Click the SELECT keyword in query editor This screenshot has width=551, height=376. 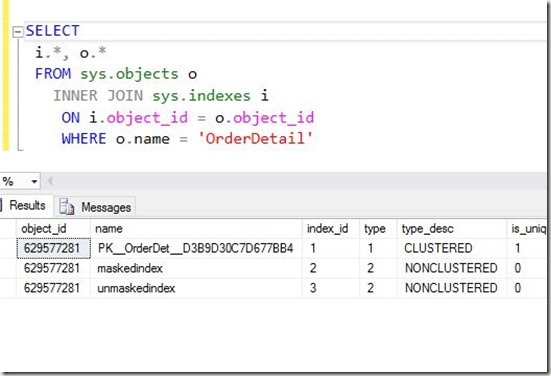pos(53,31)
